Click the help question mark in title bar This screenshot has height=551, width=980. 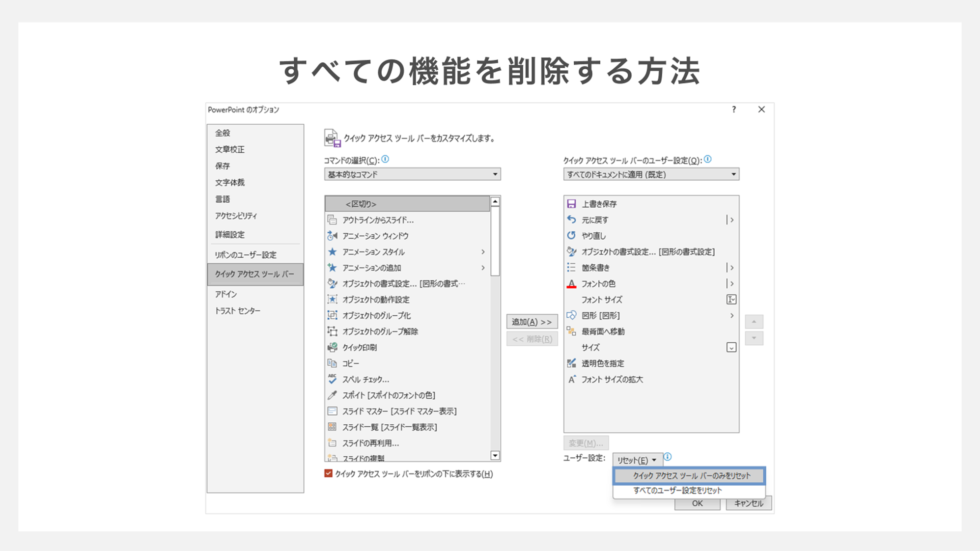pos(734,110)
